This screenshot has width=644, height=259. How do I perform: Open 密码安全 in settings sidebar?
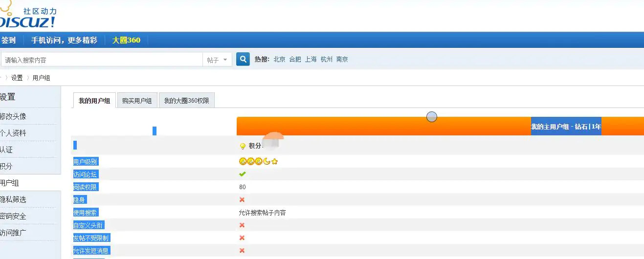tap(13, 216)
